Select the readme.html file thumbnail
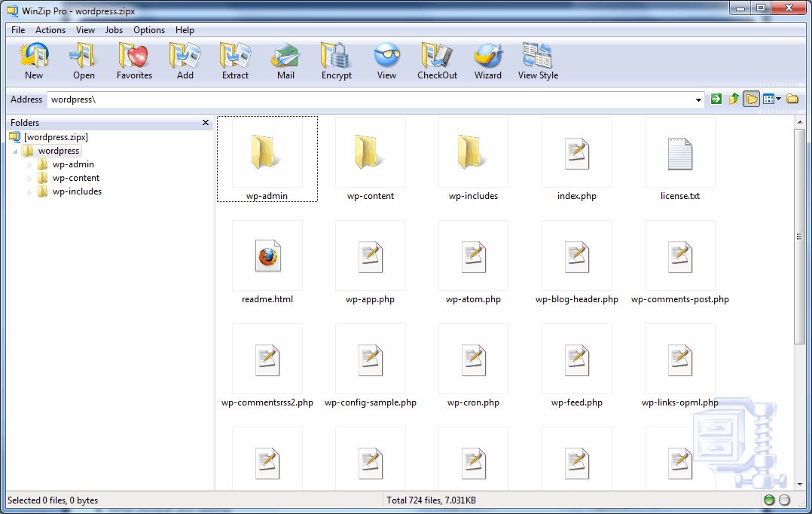812x514 pixels. (x=267, y=256)
